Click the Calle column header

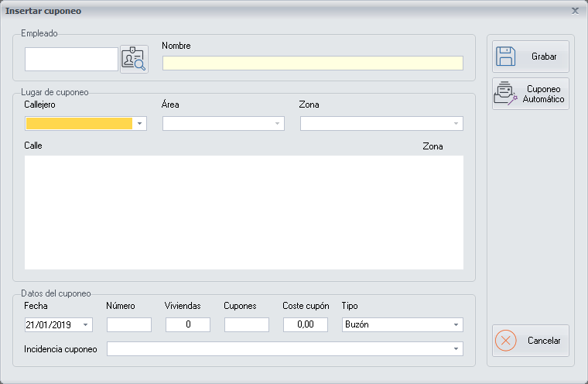click(34, 146)
